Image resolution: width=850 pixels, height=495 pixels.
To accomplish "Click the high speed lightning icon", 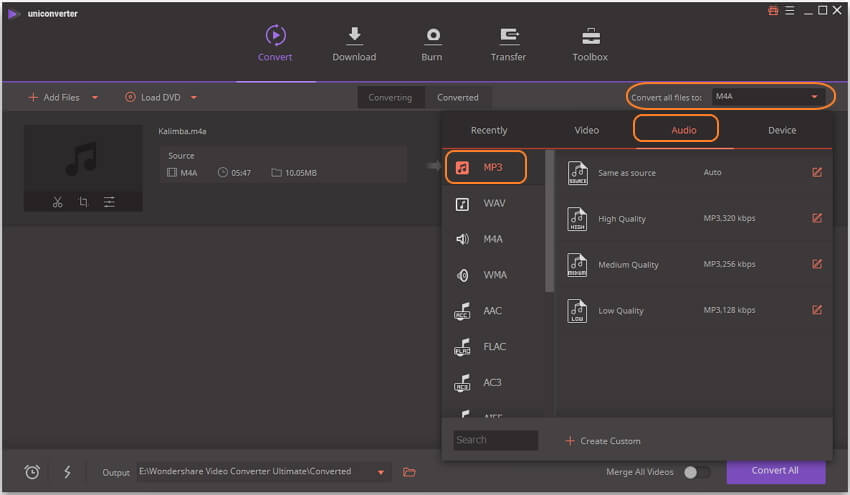I will pyautogui.click(x=67, y=472).
